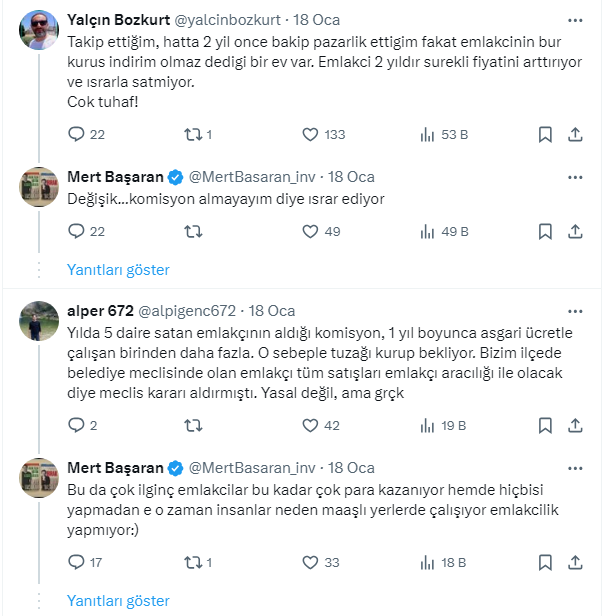The height and width of the screenshot is (616, 616).
Task: Show replies at bottom of thread
Action: coord(118,600)
